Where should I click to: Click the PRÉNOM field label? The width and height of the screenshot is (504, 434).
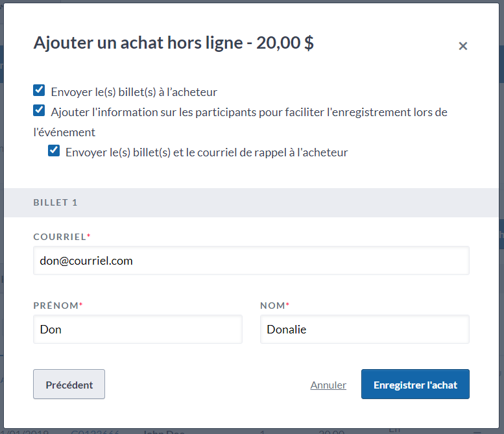(x=56, y=306)
